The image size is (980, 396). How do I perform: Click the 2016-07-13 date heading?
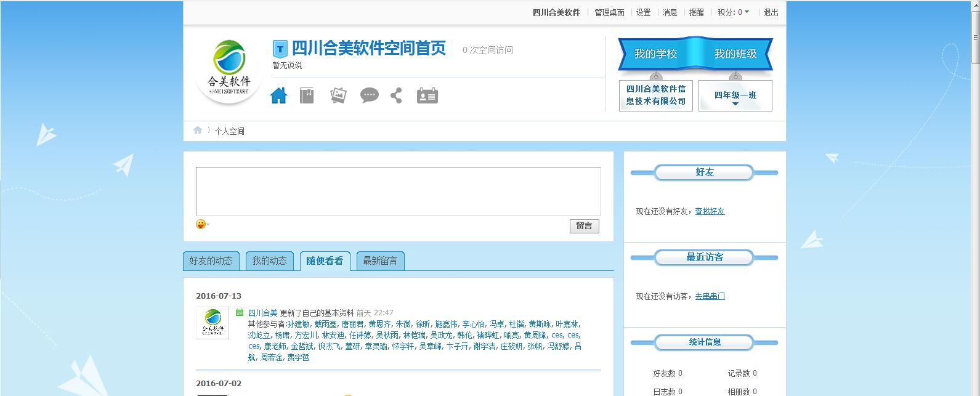219,296
